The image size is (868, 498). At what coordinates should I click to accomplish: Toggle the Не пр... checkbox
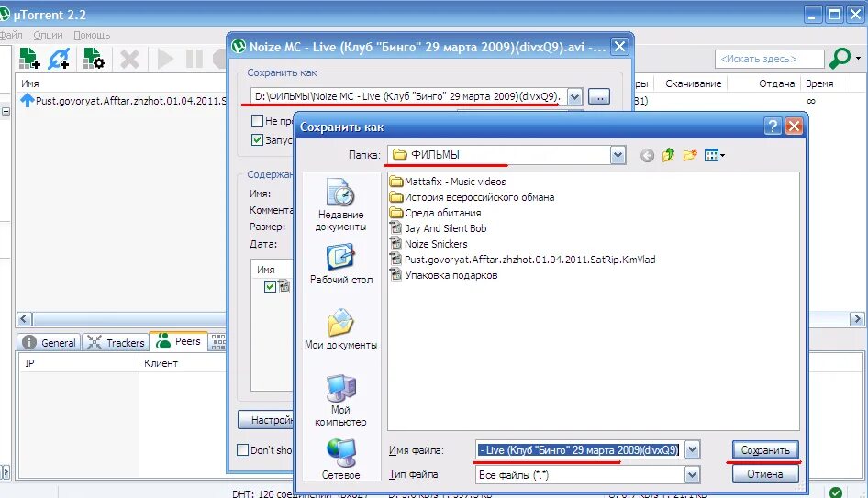[257, 120]
